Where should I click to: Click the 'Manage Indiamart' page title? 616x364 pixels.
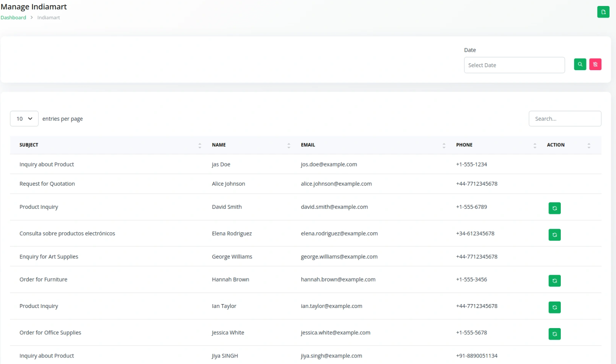tap(34, 7)
